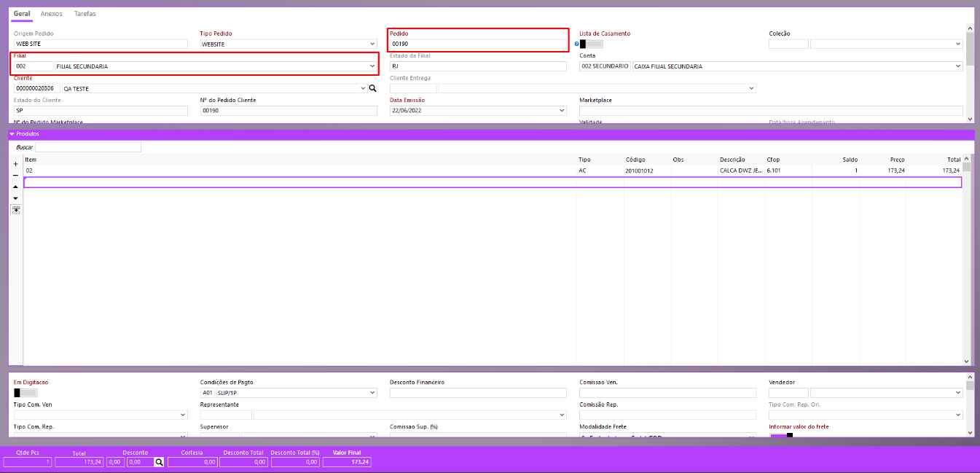
Task: Click the Código column header
Action: [635, 160]
